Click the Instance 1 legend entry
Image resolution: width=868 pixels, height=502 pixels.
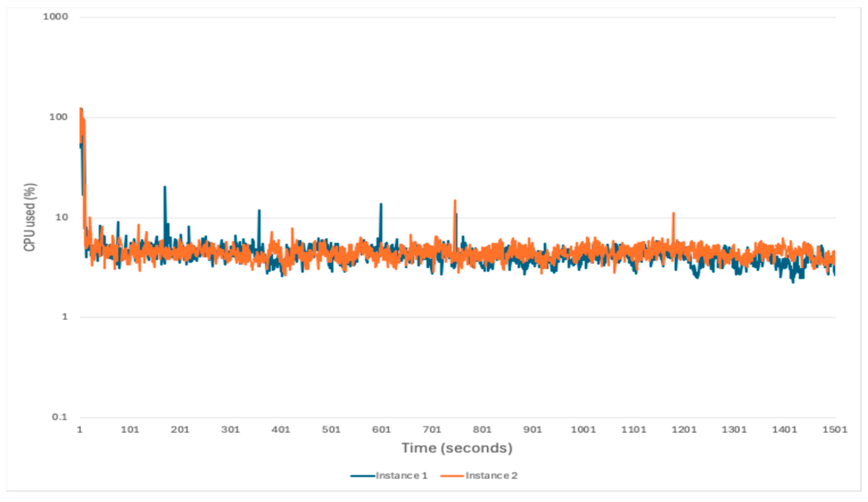pyautogui.click(x=401, y=475)
